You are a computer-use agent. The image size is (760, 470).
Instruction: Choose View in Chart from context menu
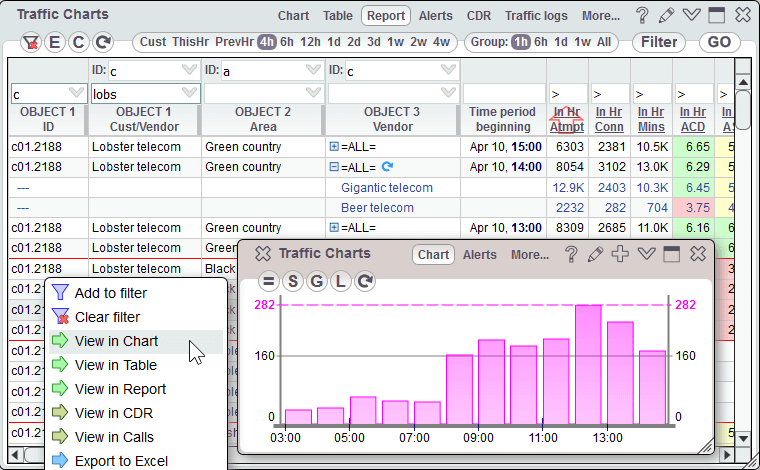point(116,341)
